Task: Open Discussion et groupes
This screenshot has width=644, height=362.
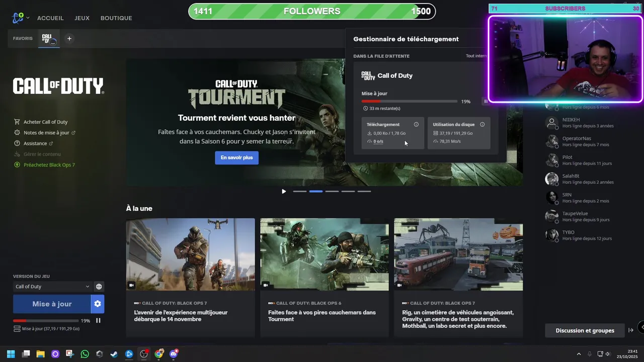Action: [585, 330]
